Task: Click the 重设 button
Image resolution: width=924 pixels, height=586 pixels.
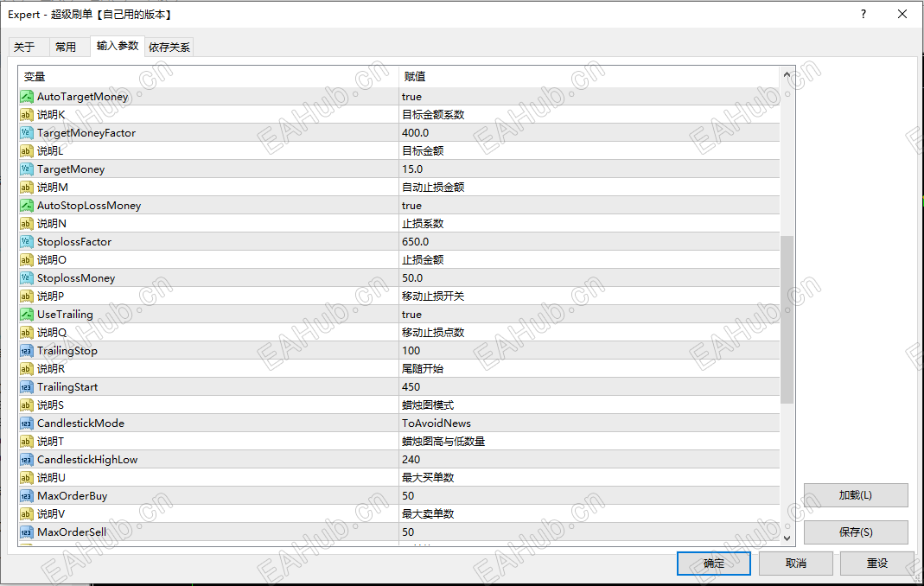Action: pos(876,563)
